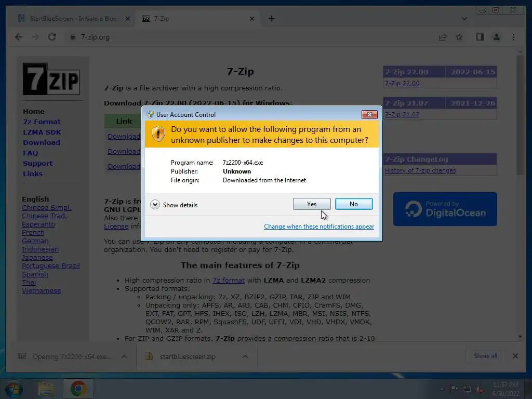Viewport: 532px width, 399px height.
Task: Click Chrome icon in taskbar
Action: 78,389
